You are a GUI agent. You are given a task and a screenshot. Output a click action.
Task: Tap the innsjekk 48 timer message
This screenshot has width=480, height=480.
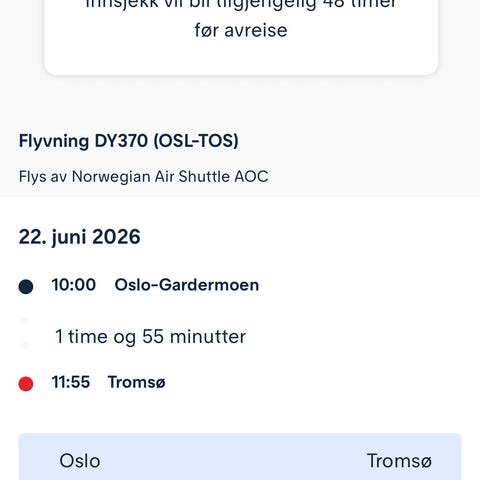click(241, 18)
